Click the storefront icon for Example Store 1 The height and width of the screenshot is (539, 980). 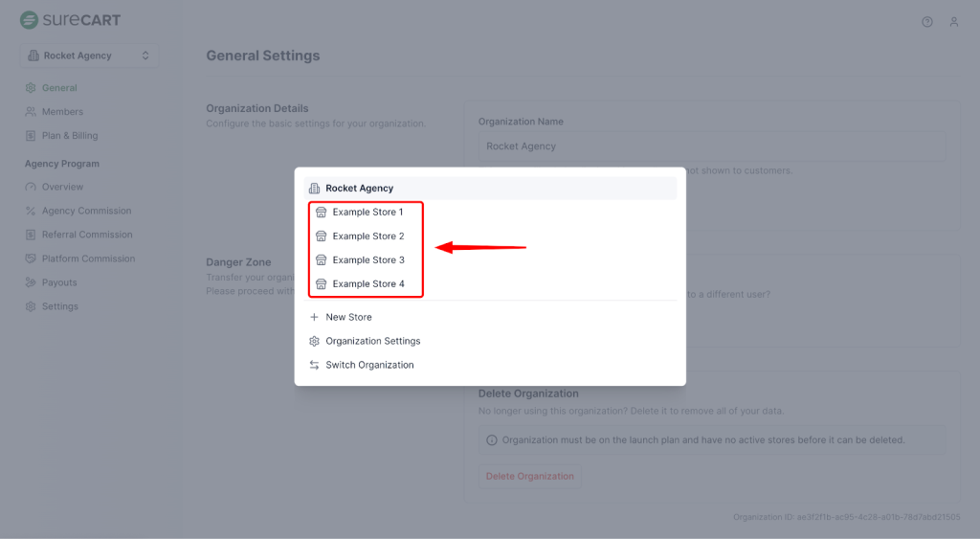pos(322,213)
